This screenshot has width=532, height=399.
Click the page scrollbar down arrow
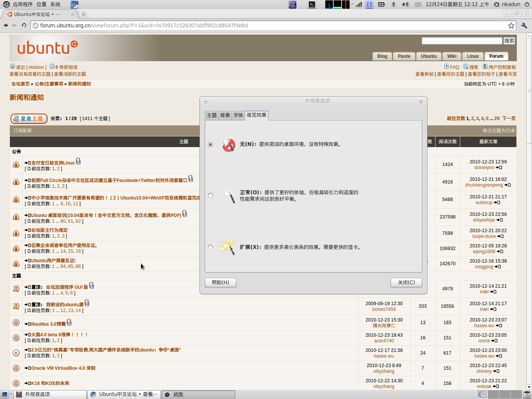click(529, 387)
